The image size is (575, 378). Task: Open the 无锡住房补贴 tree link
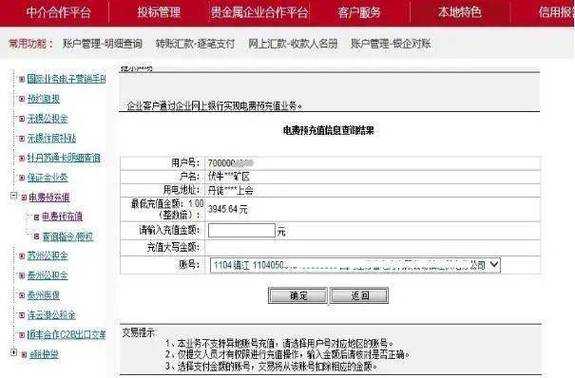pos(52,138)
